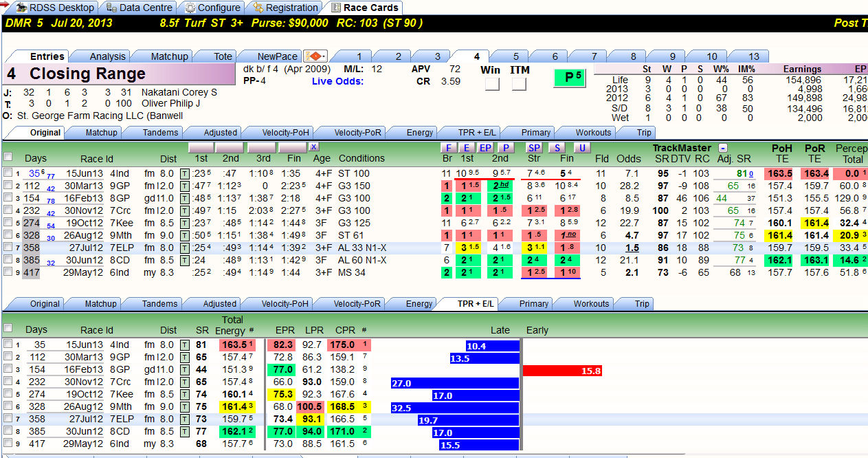Click the small X button above Age column
Screen dimensions: 868x458
pyautogui.click(x=313, y=147)
